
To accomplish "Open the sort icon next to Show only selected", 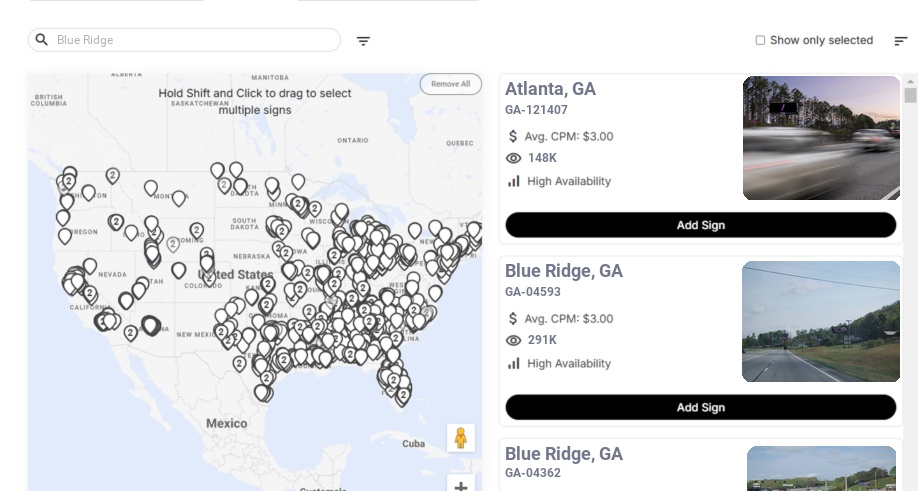I will [901, 41].
